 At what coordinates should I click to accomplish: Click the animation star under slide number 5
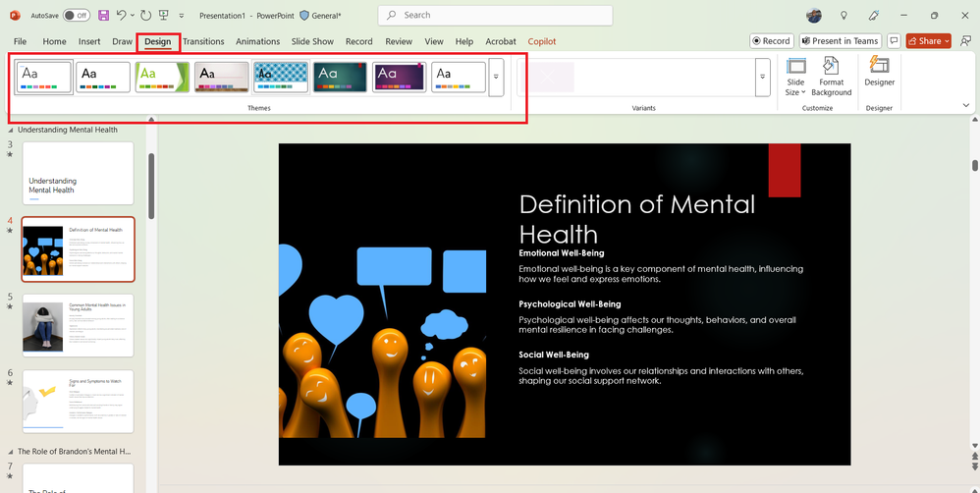(x=10, y=306)
